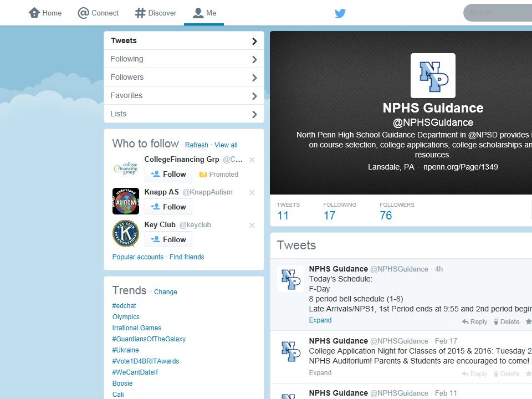Open the Followers sidebar tab
The image size is (532, 399).
[x=184, y=78]
